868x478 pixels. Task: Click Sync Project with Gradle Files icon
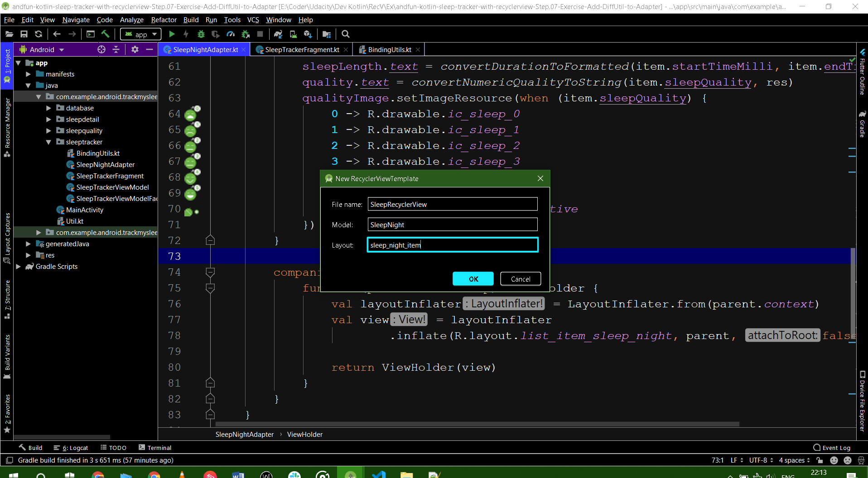click(x=278, y=34)
